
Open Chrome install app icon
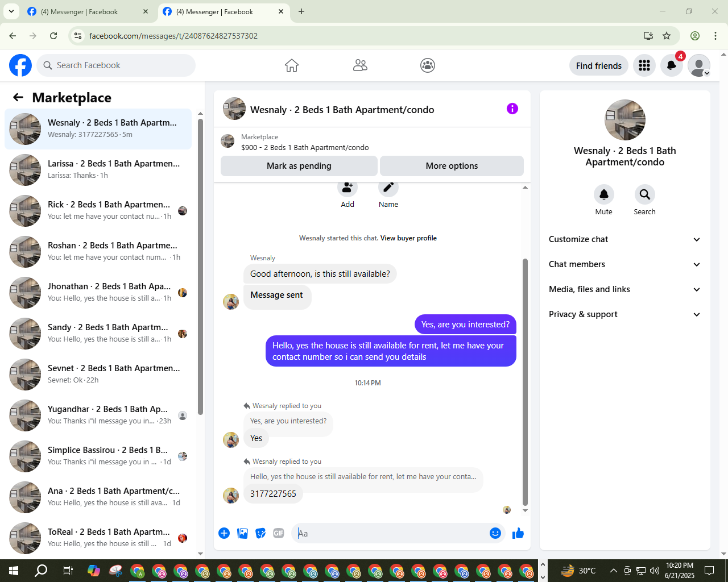point(648,36)
